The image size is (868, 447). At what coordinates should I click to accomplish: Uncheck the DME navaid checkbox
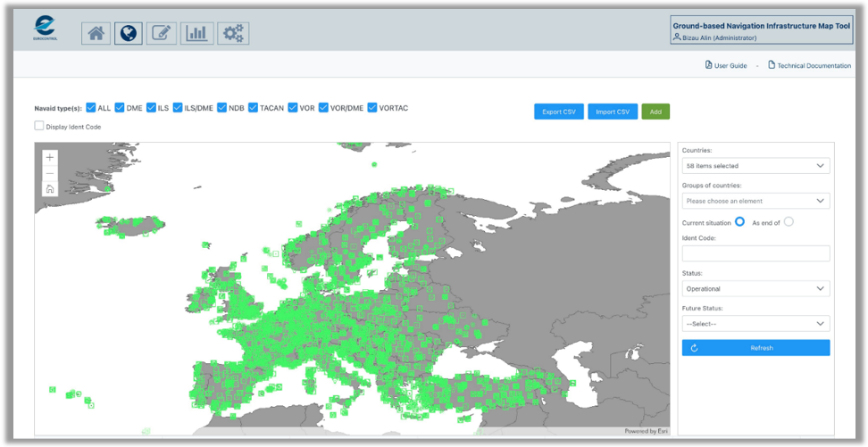[x=119, y=108]
